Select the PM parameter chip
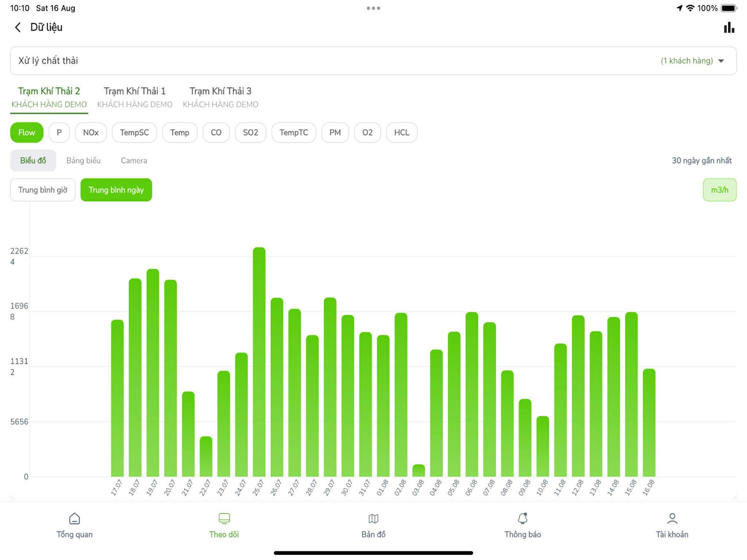Screen dimensions: 747x560 coord(335,132)
